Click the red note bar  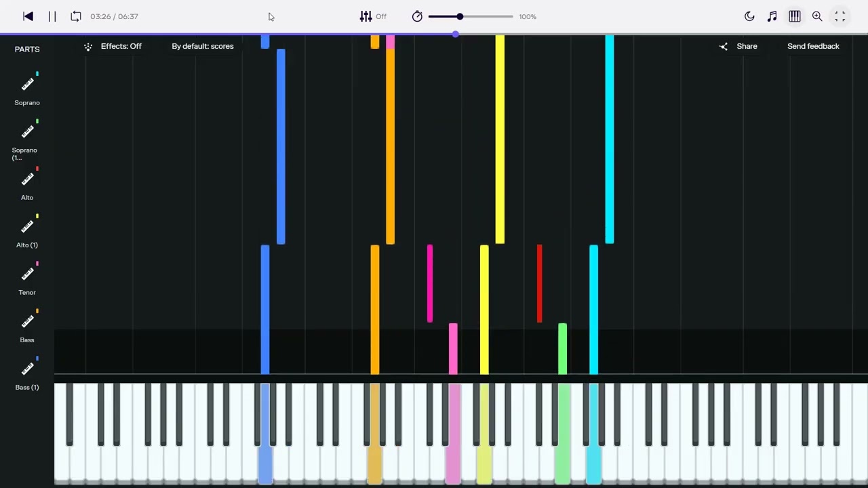pos(539,284)
